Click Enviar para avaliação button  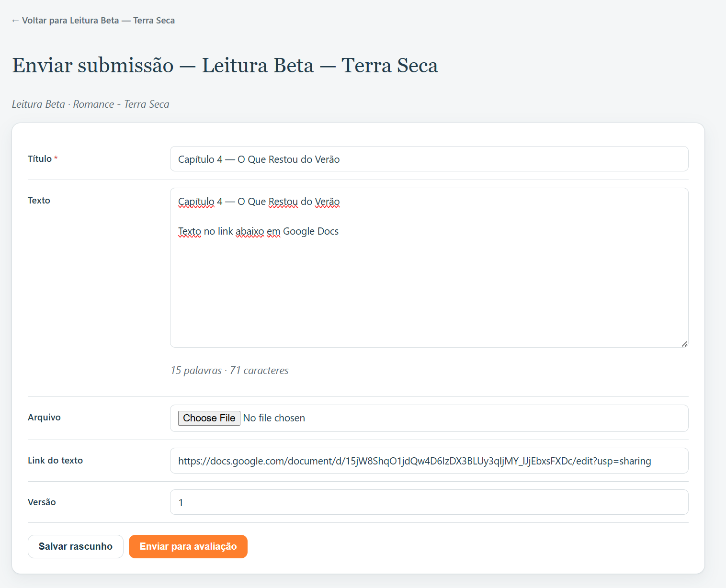point(188,546)
